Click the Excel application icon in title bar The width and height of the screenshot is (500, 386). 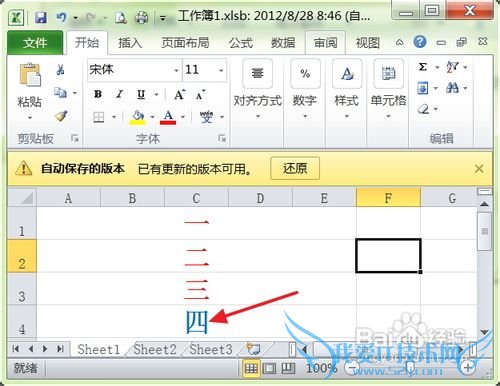[x=16, y=17]
